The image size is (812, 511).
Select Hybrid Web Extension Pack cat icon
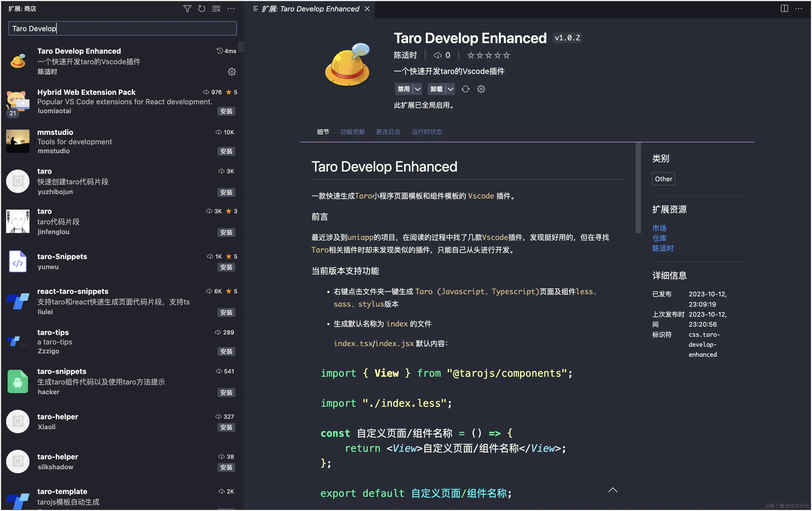point(18,101)
